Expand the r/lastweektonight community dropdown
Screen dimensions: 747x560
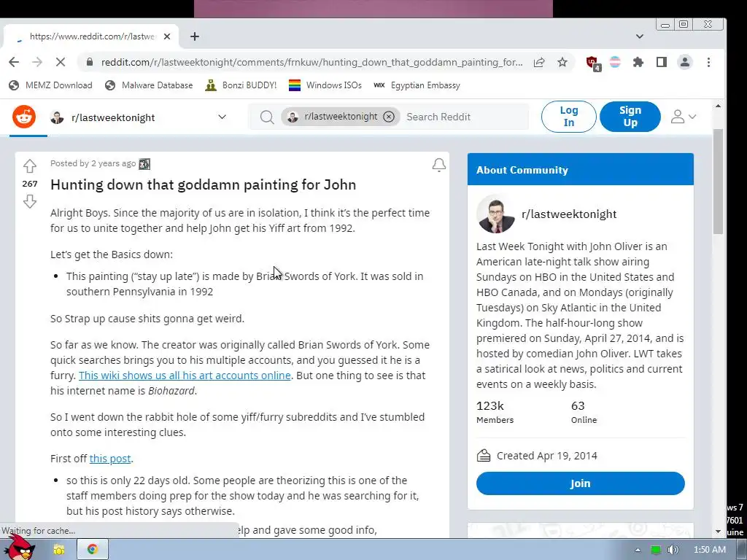222,117
